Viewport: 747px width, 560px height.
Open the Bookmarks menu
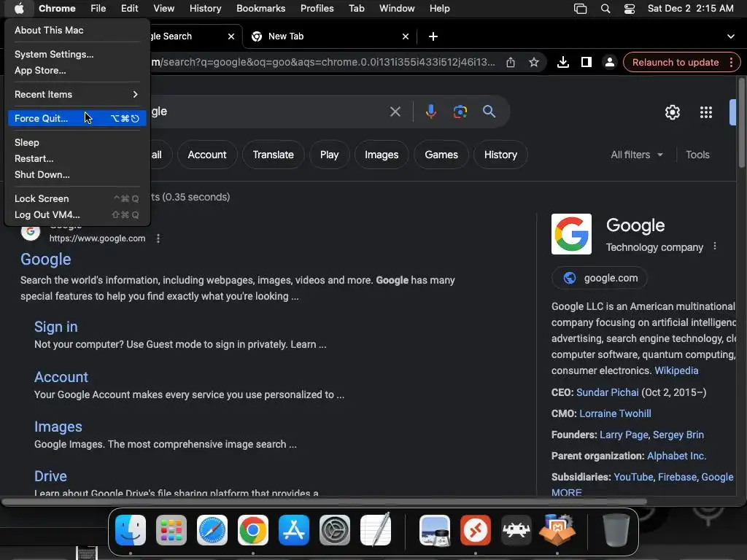pyautogui.click(x=260, y=8)
